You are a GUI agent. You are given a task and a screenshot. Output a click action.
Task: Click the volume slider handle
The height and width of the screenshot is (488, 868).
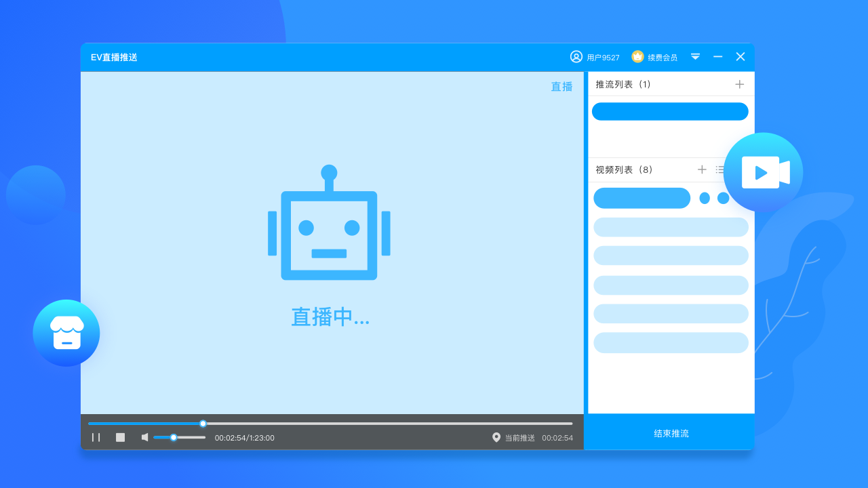click(x=174, y=437)
